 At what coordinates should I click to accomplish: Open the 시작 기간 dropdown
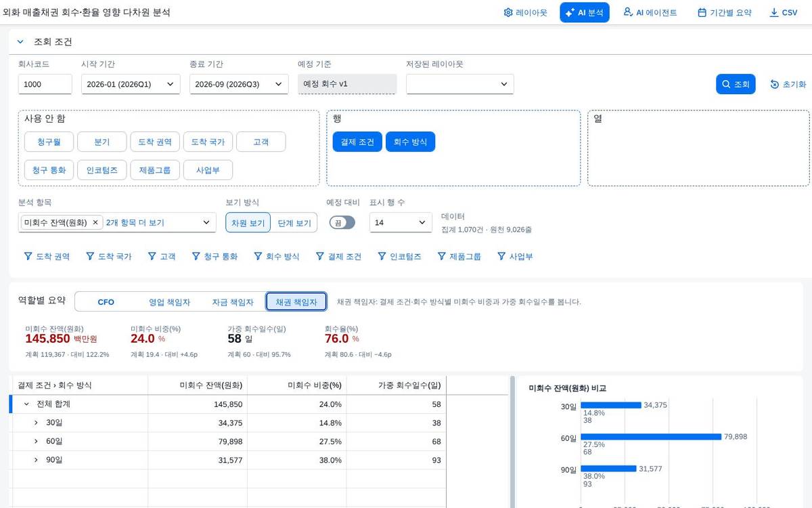(x=131, y=84)
